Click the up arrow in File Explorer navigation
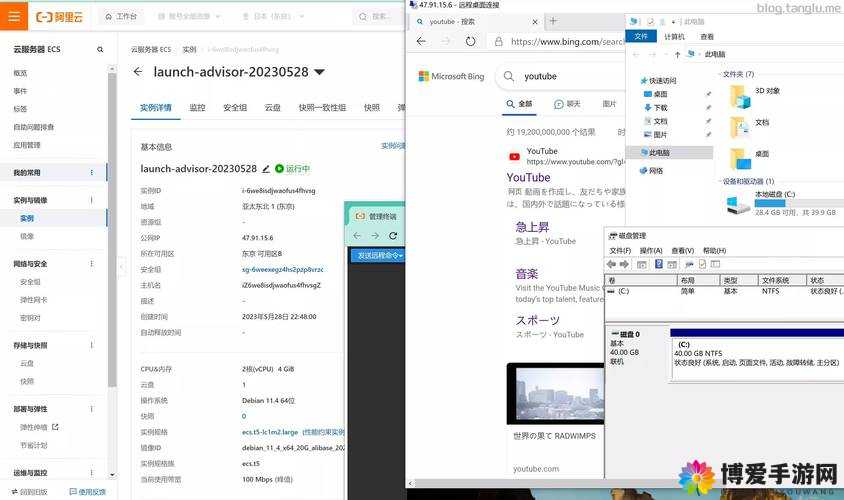The height and width of the screenshot is (500, 844). click(x=677, y=54)
